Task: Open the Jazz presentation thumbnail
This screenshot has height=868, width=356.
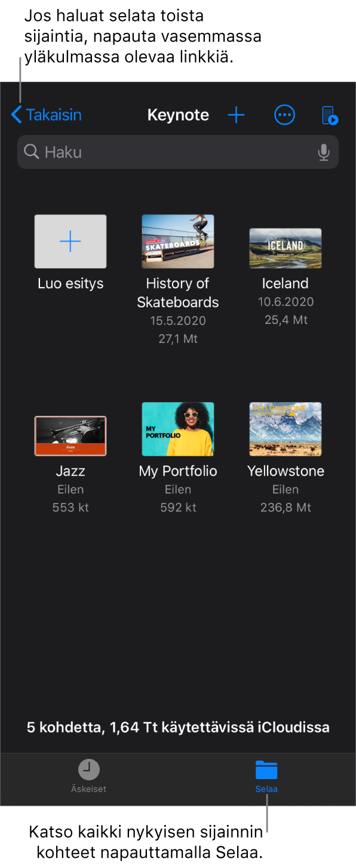Action: 70,436
